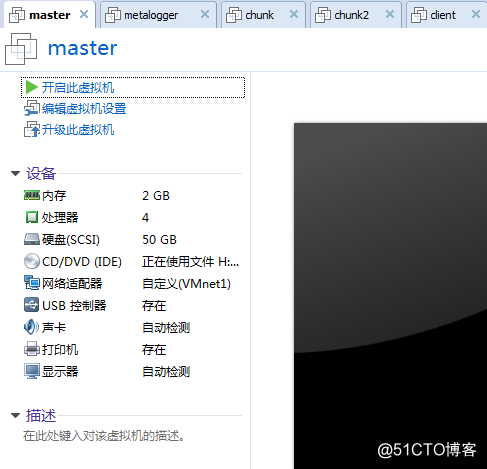Click the VM icon on client tab

(x=419, y=15)
